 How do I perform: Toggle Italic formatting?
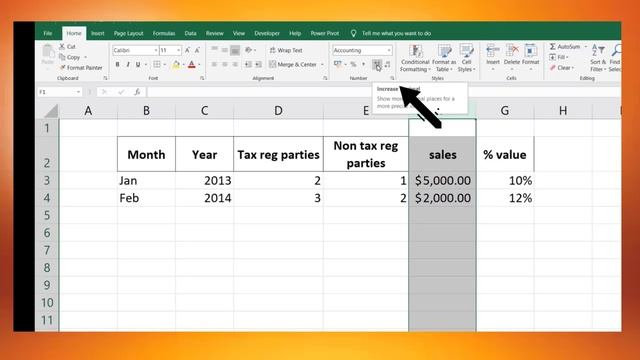coord(128,64)
